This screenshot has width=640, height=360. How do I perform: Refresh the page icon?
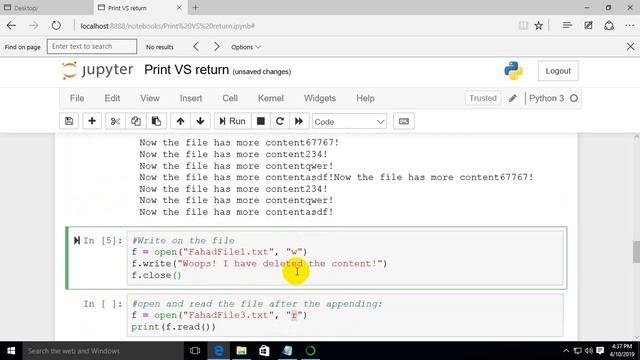[x=56, y=26]
